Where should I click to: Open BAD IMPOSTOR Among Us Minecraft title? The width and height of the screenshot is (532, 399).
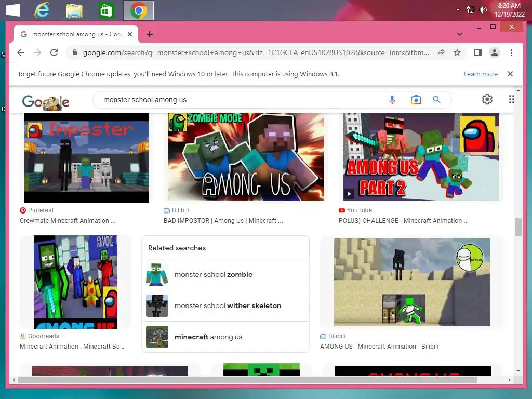223,220
